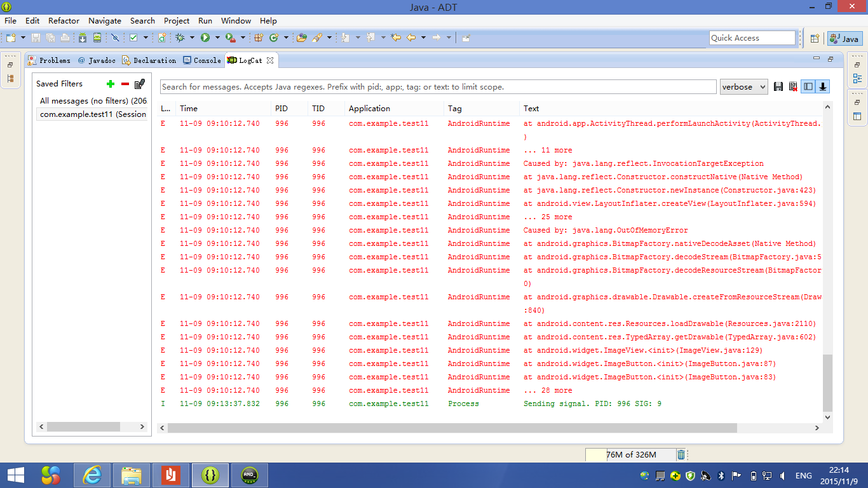Select the Sending signal PID 996 row

tap(491, 403)
